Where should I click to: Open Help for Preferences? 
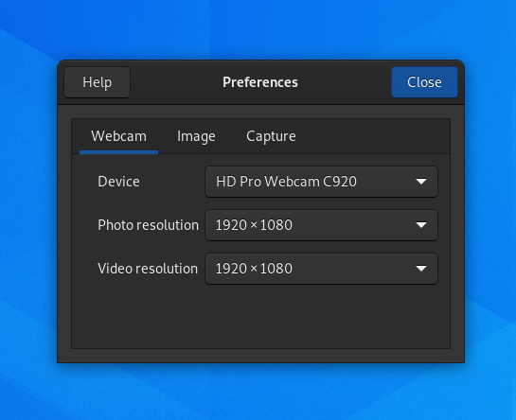click(x=98, y=82)
